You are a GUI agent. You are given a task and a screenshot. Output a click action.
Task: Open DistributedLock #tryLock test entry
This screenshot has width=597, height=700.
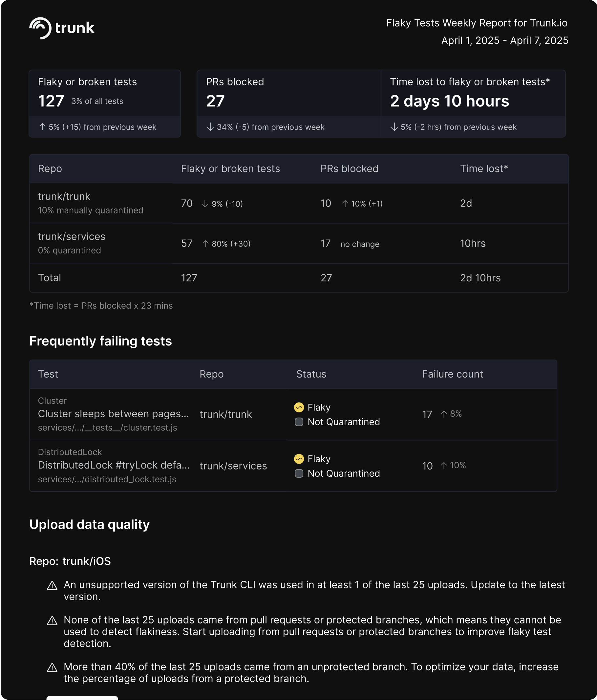(x=114, y=465)
